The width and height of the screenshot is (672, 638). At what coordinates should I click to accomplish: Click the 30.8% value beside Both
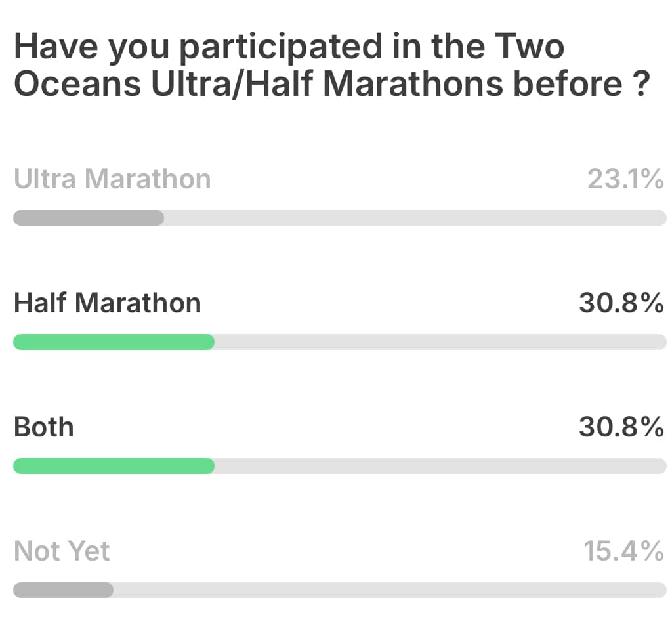(x=621, y=427)
